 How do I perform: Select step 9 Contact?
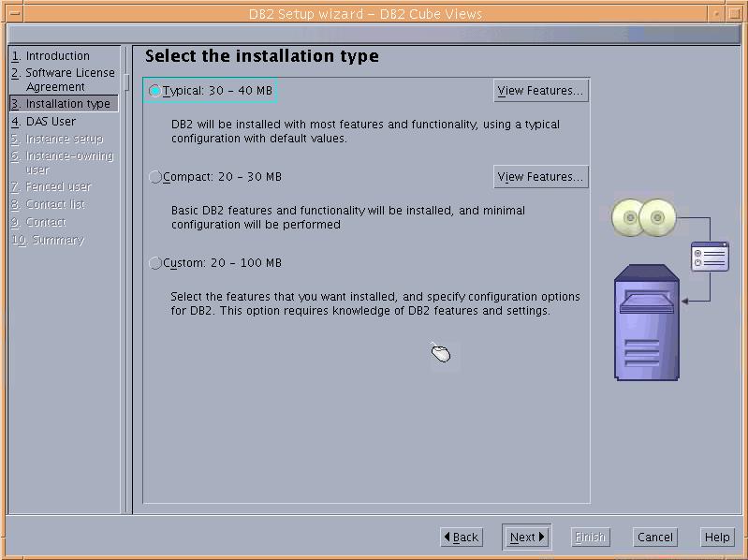pos(39,222)
